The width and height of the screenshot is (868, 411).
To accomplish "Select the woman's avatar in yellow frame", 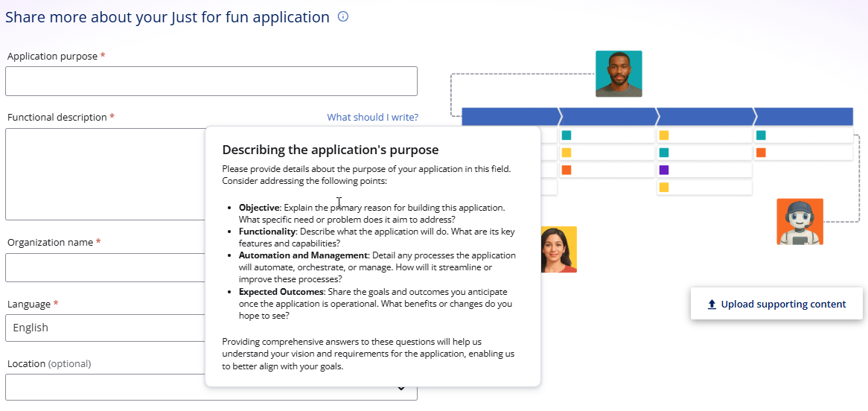I will tap(558, 249).
